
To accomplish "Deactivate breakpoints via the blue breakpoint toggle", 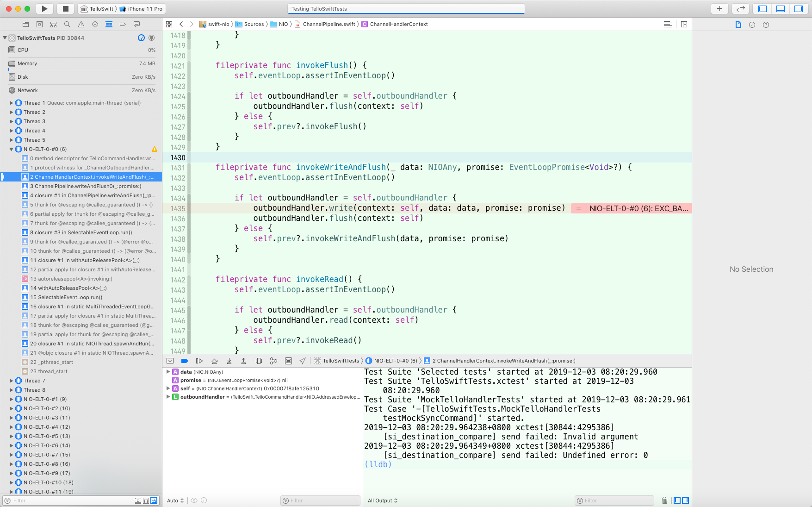I will point(184,361).
